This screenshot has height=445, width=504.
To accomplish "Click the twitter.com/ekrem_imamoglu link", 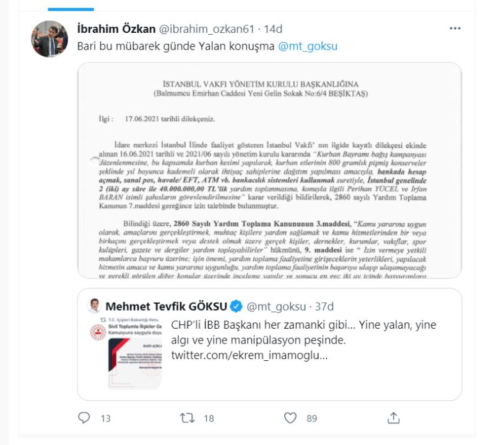I will 250,355.
